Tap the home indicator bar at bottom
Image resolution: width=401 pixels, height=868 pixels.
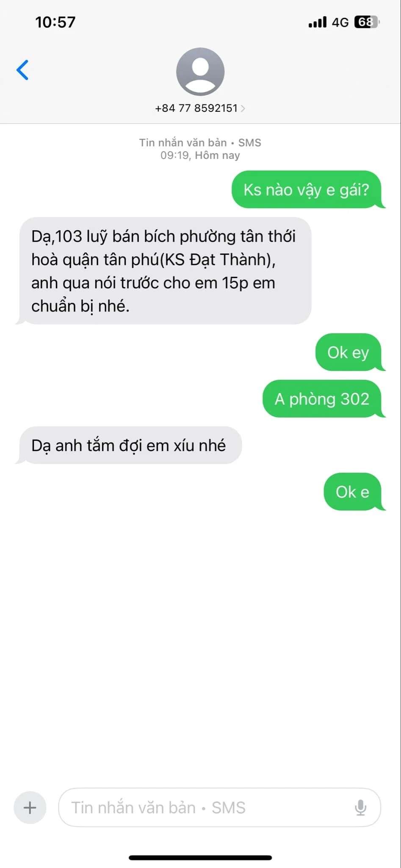200,857
